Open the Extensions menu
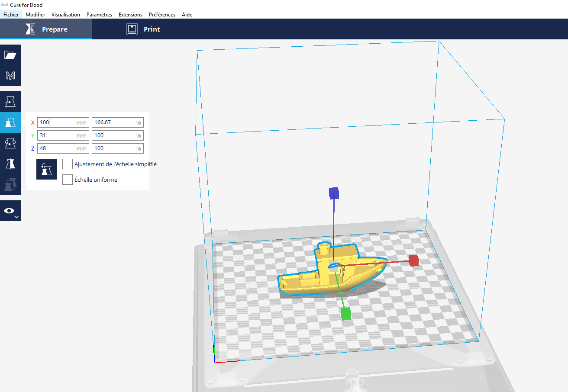The image size is (568, 392). click(x=130, y=15)
